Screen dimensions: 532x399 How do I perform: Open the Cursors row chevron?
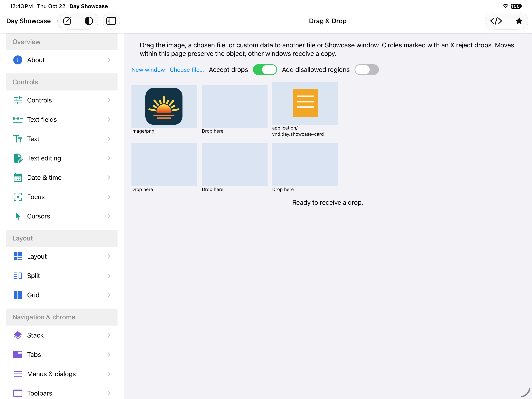click(109, 216)
